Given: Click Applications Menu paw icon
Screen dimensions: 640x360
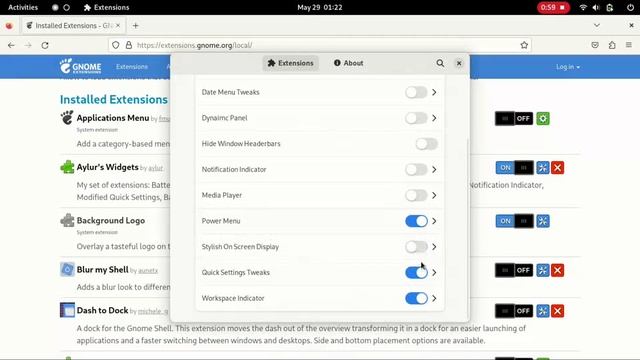Looking at the screenshot, I should pos(67,118).
